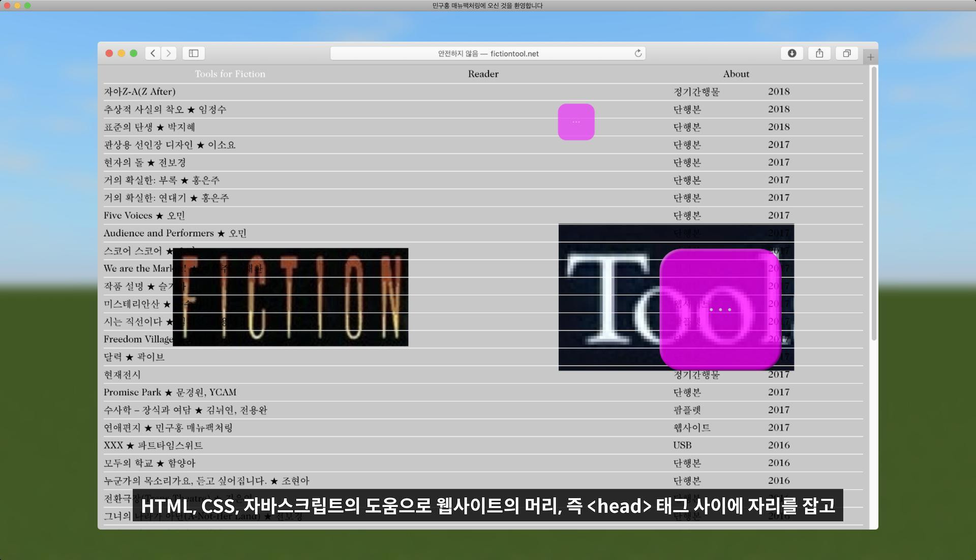The image size is (976, 560).
Task: Open the share button in toolbar
Action: click(x=819, y=53)
